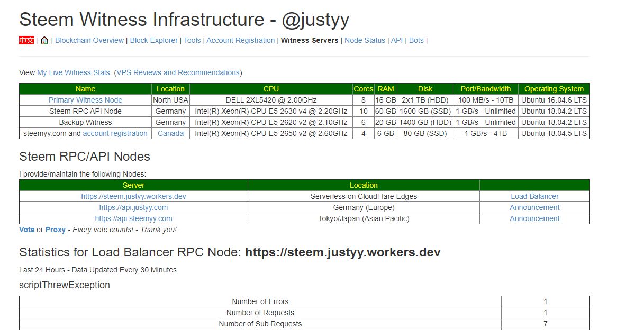Open the Bots nav link

(416, 40)
